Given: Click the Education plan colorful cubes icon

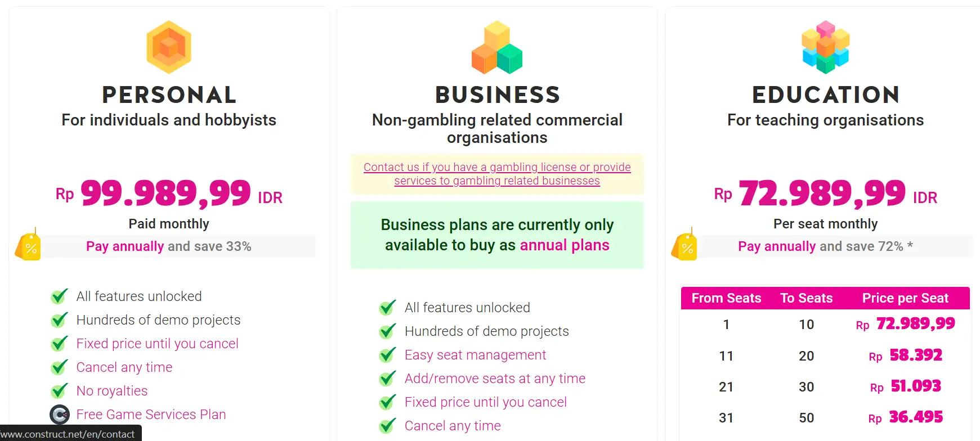Looking at the screenshot, I should click(825, 47).
